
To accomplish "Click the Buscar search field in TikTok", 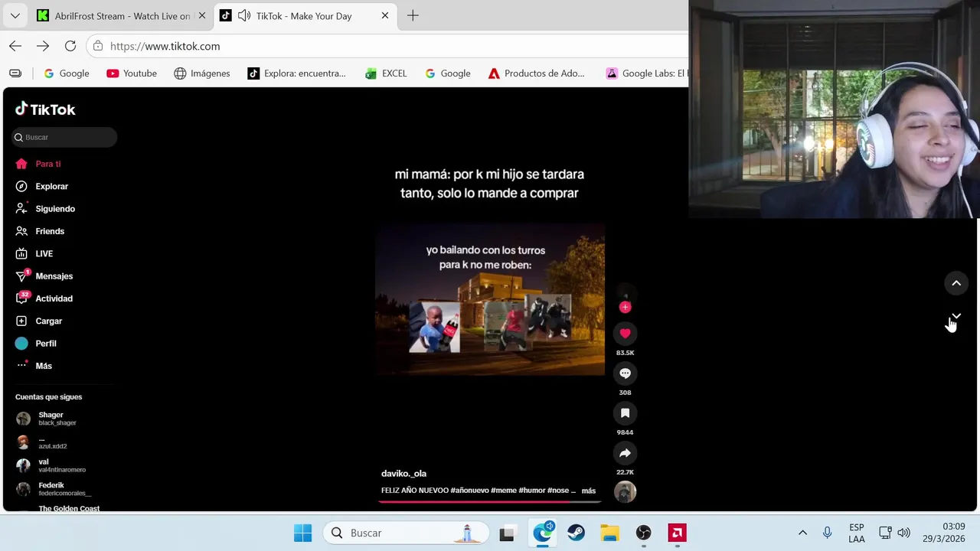I will (x=64, y=137).
